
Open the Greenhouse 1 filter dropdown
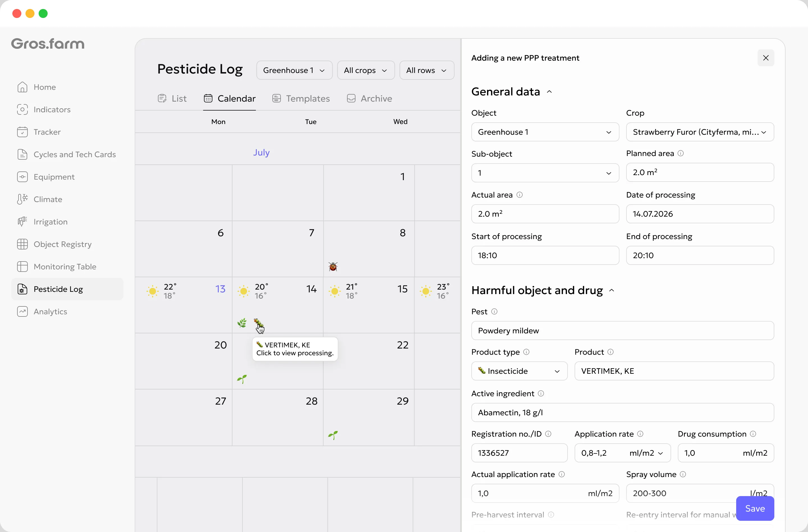294,70
